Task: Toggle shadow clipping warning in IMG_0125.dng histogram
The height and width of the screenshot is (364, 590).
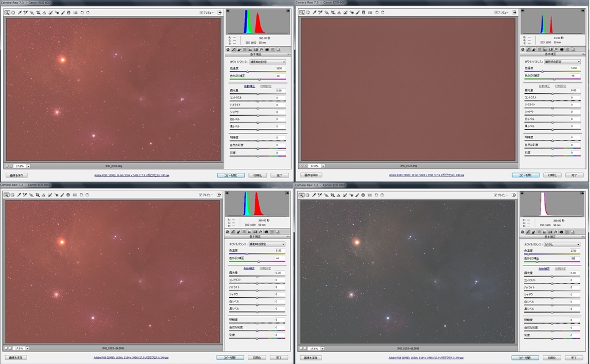Action: click(523, 11)
